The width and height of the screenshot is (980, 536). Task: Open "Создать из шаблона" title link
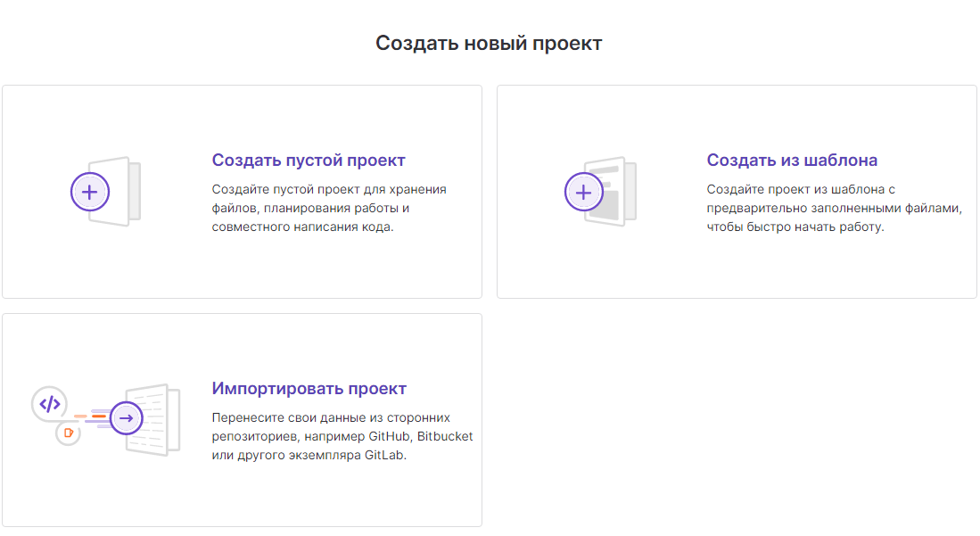tap(792, 161)
